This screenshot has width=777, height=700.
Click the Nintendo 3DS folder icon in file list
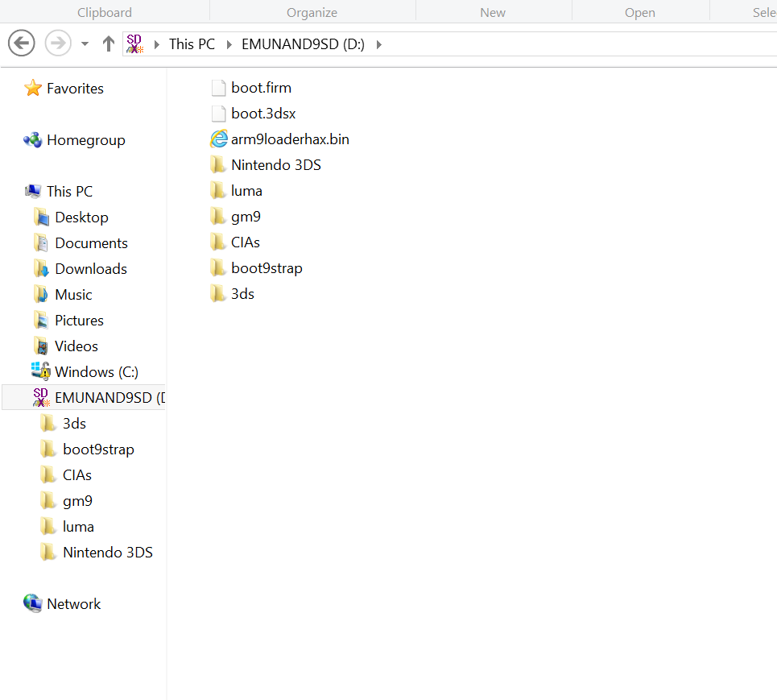tap(217, 165)
